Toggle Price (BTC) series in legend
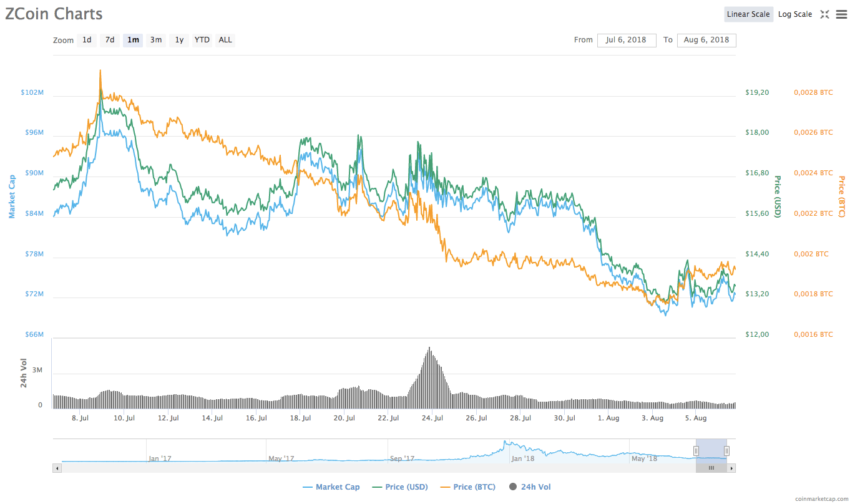Viewport: 855px width, 504px height. [467, 487]
